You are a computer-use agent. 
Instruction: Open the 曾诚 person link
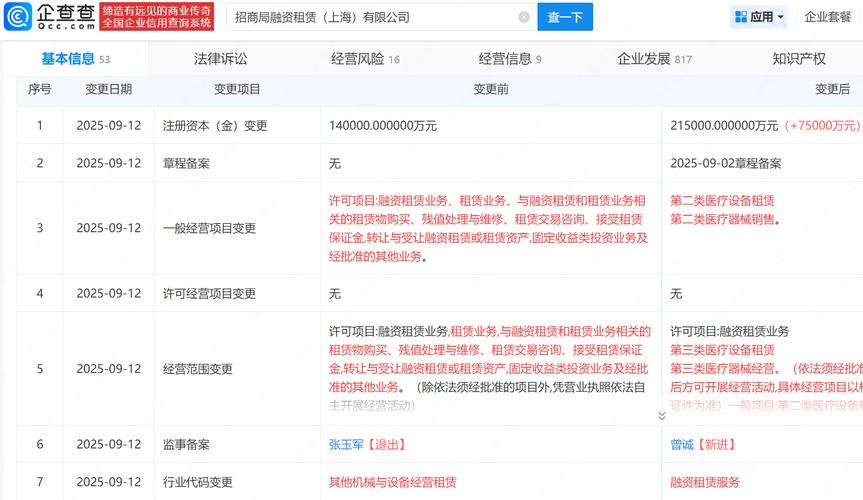coord(682,444)
